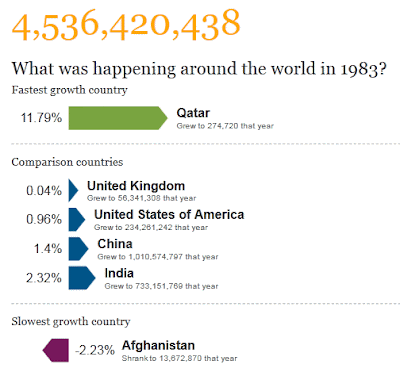Click the blue United Kingdom arrow marker

[73, 190]
